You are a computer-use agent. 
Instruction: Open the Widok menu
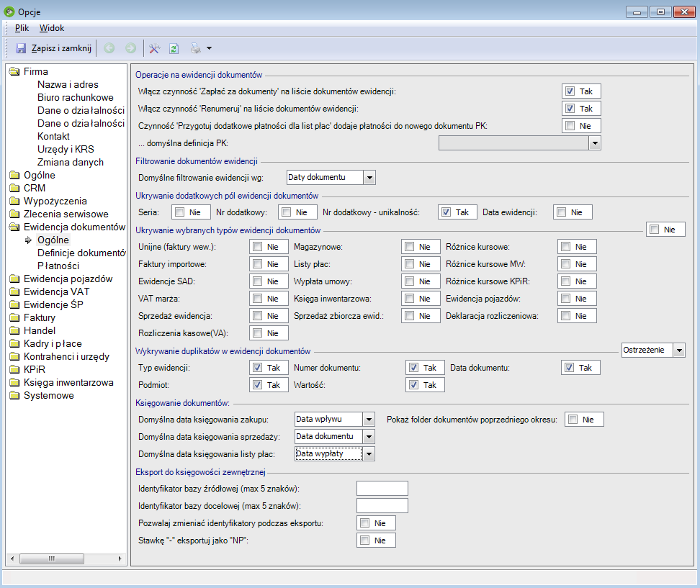coord(52,28)
